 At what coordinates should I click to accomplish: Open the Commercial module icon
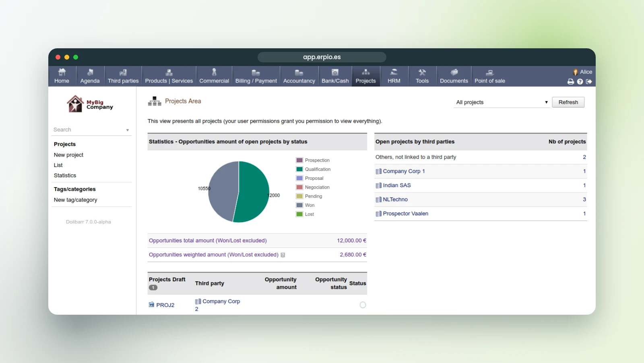point(214,72)
